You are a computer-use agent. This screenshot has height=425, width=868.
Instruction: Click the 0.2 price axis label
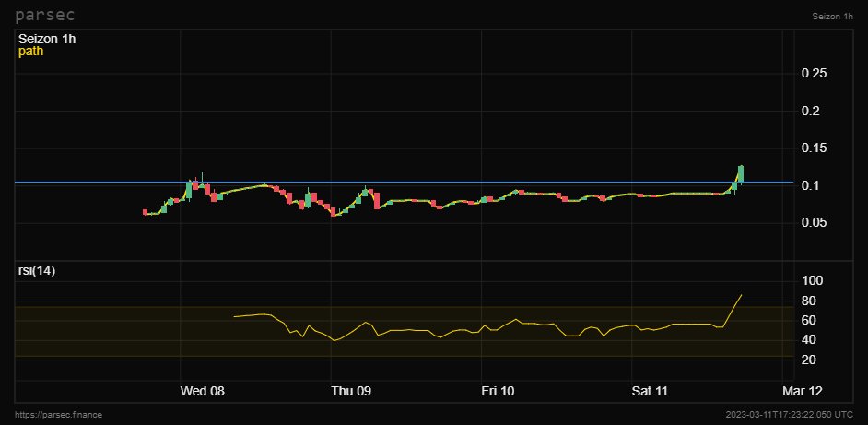(811, 111)
